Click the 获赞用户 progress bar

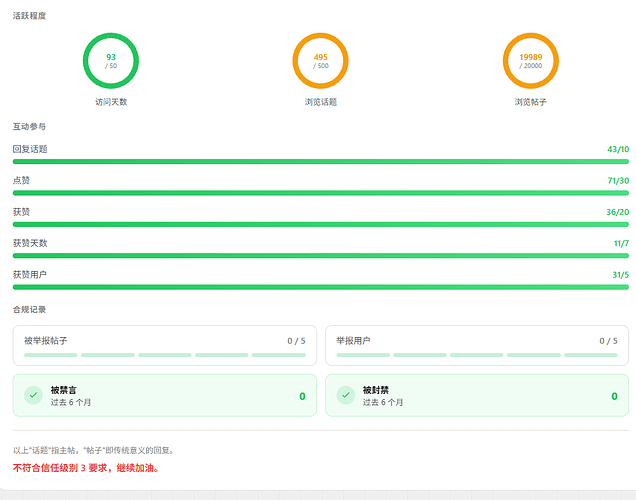(x=320, y=287)
